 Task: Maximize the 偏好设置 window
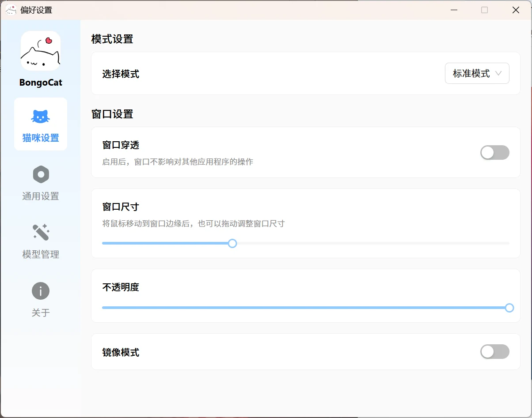click(x=484, y=10)
